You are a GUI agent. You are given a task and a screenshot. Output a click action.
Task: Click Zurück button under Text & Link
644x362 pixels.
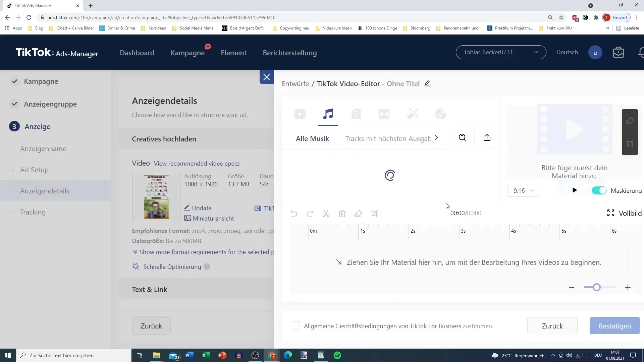[151, 326]
